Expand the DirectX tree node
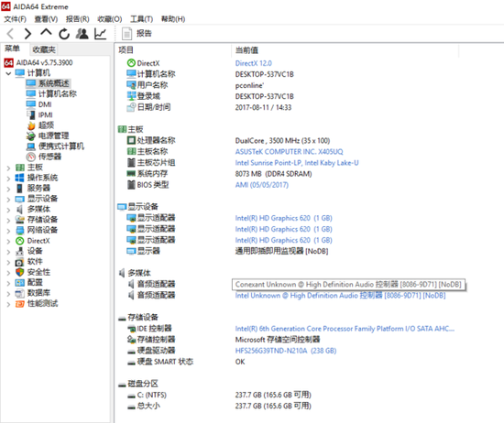This screenshot has width=504, height=423. (x=8, y=241)
